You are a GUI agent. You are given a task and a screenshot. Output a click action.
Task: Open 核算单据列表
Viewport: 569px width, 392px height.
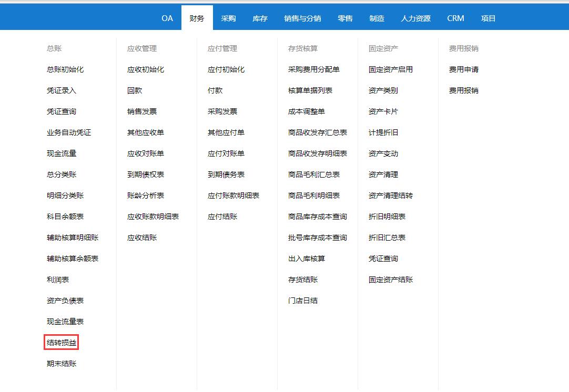coord(310,90)
